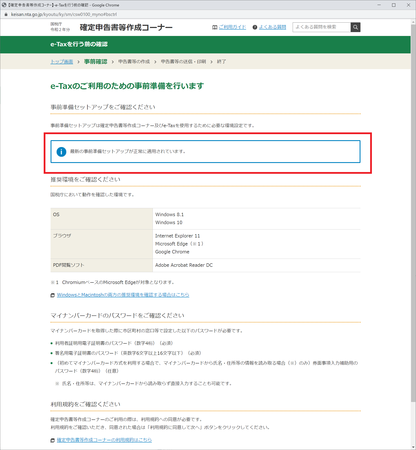Click the scrollbar down arrow
This screenshot has height=450, width=416.
[x=413, y=447]
